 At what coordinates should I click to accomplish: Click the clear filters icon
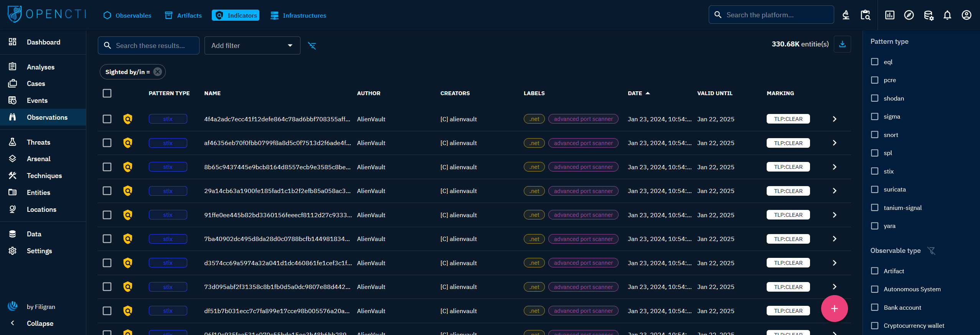pyautogui.click(x=312, y=46)
